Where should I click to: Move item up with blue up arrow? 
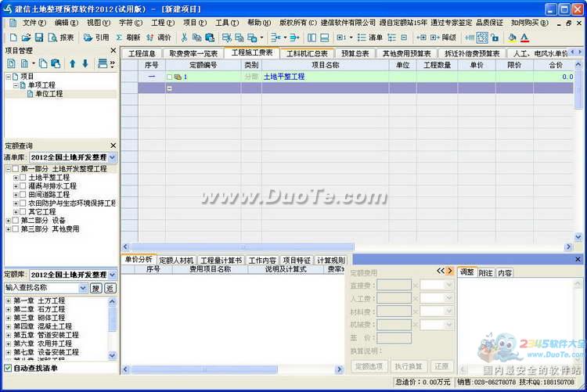pos(72,63)
